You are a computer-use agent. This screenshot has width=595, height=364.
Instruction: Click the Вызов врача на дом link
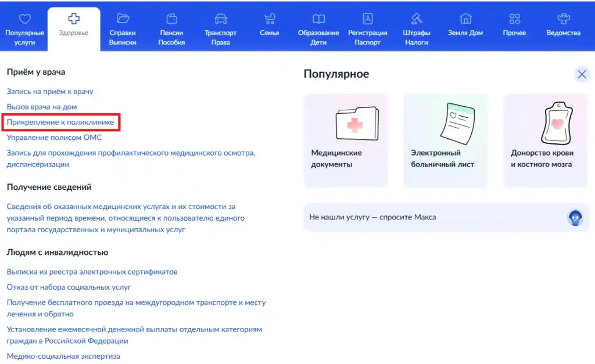click(44, 107)
